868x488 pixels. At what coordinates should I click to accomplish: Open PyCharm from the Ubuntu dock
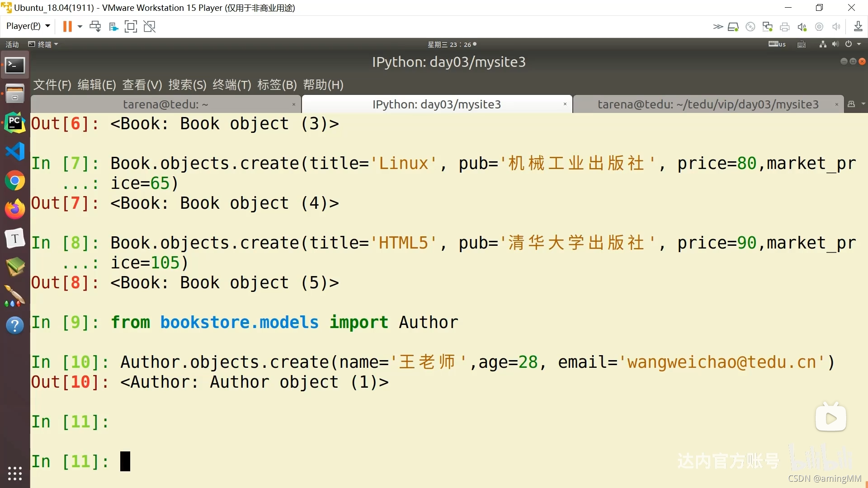point(15,122)
